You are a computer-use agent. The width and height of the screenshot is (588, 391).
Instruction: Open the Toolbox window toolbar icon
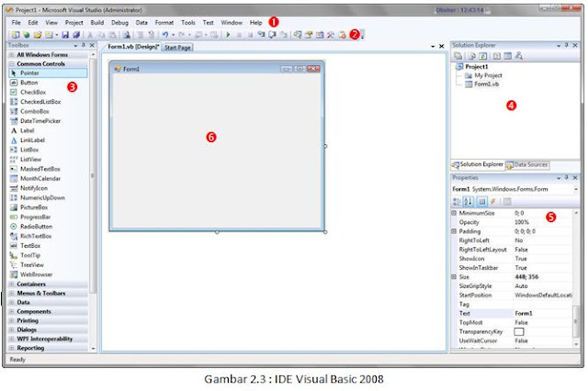click(331, 35)
